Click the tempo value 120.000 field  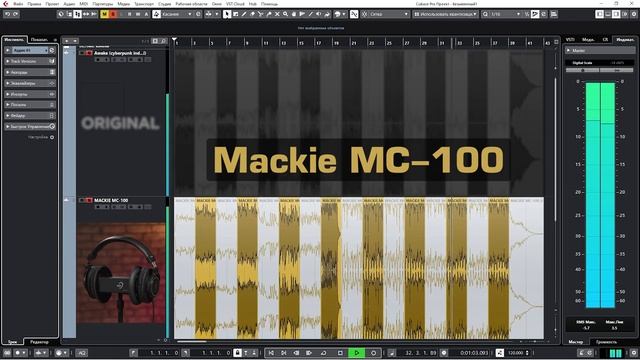coord(516,353)
